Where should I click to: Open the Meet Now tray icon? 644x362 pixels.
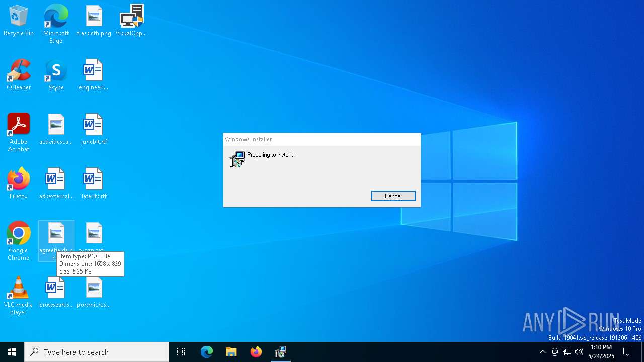point(555,352)
